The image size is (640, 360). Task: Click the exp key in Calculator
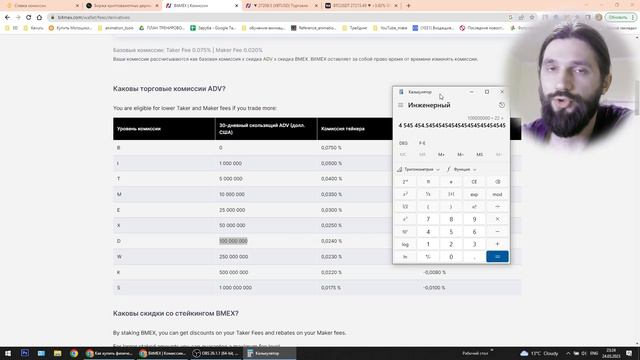click(474, 194)
